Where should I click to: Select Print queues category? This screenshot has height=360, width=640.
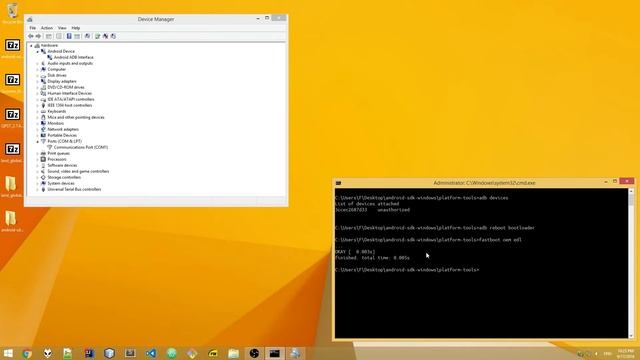(x=58, y=153)
